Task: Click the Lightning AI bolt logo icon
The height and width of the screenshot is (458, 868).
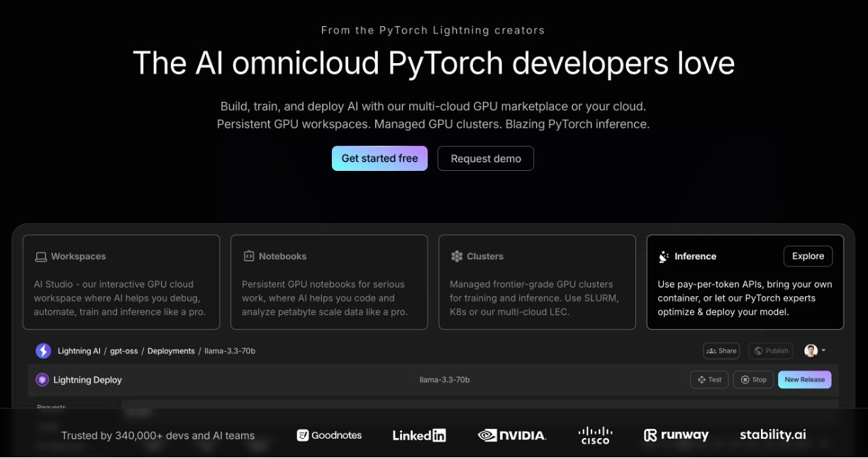Action: point(43,351)
